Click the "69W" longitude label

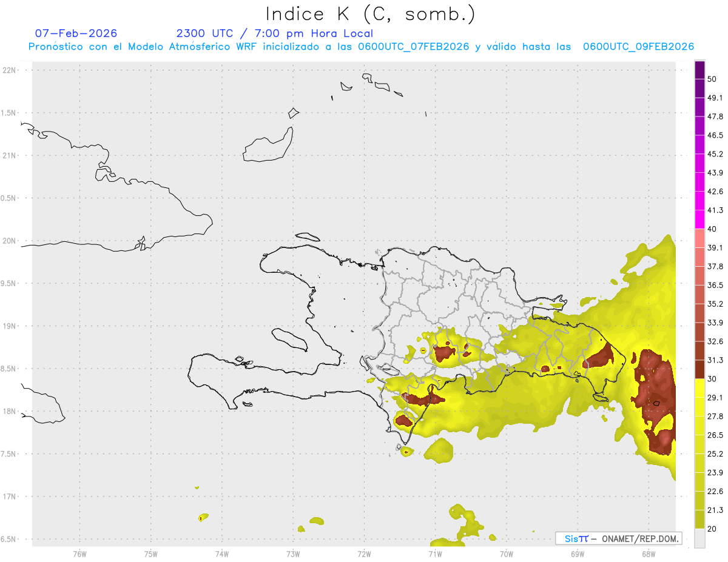pyautogui.click(x=577, y=554)
